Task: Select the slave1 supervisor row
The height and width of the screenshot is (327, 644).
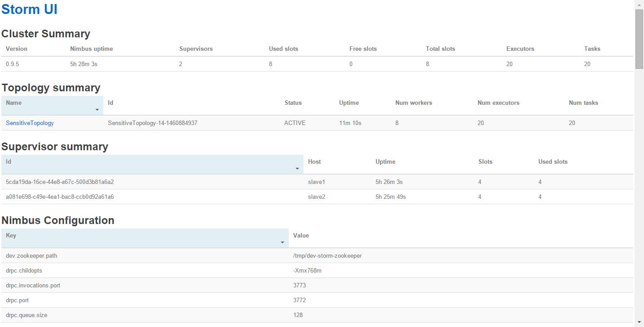Action: tap(317, 182)
